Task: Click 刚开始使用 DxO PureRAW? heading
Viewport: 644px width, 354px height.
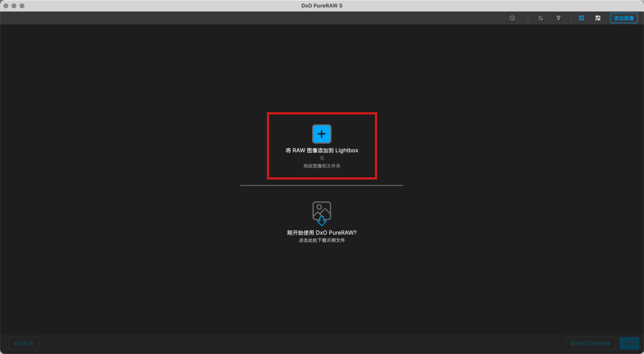Action: [322, 232]
